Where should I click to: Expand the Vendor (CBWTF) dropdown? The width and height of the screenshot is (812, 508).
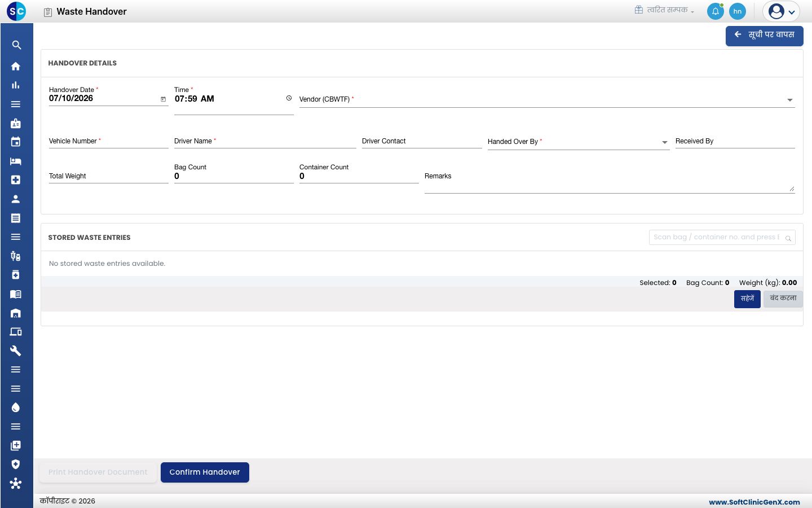click(789, 100)
